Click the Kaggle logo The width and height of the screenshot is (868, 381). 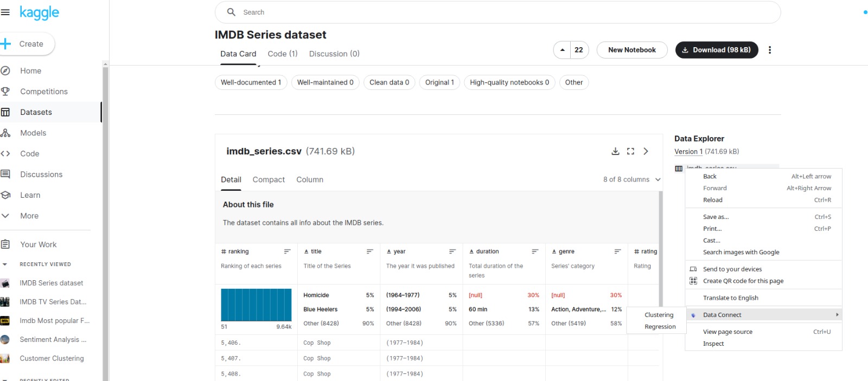(x=40, y=13)
